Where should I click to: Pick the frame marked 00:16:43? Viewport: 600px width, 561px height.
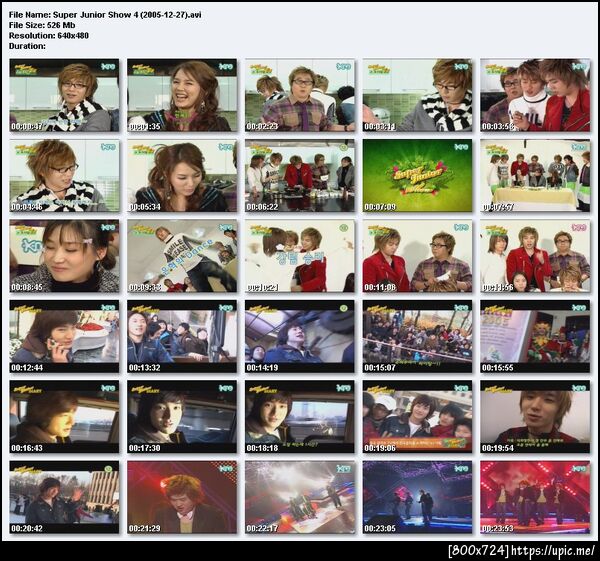[x=64, y=417]
